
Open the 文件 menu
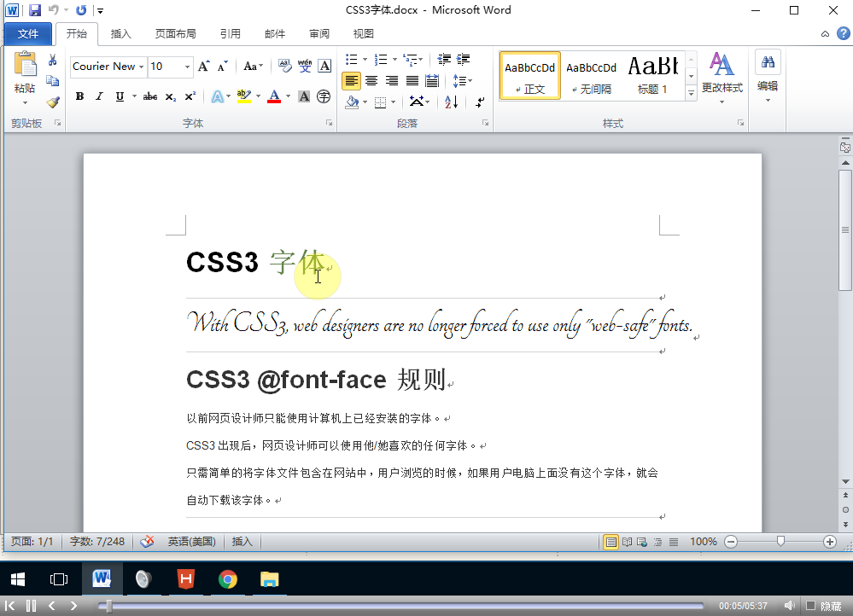pos(27,33)
